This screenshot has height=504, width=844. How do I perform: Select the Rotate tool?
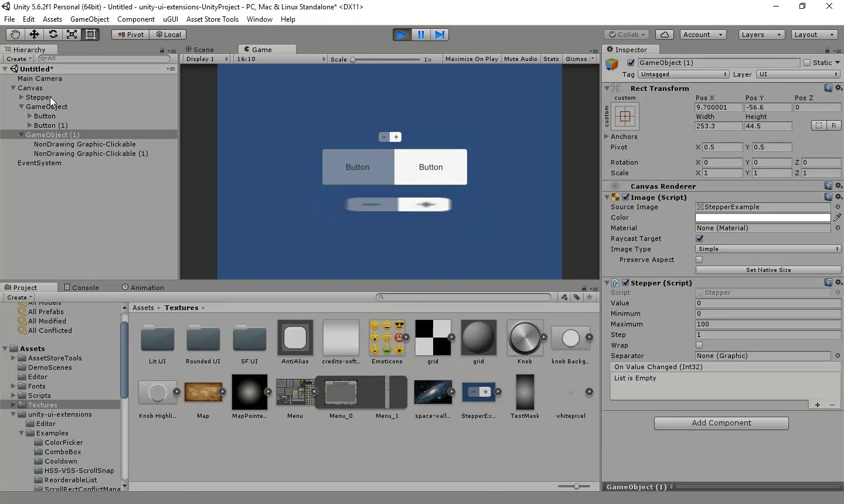52,35
